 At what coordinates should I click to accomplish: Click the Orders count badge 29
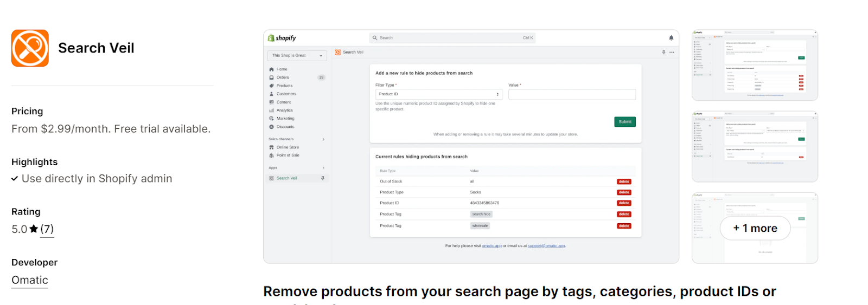click(x=321, y=77)
